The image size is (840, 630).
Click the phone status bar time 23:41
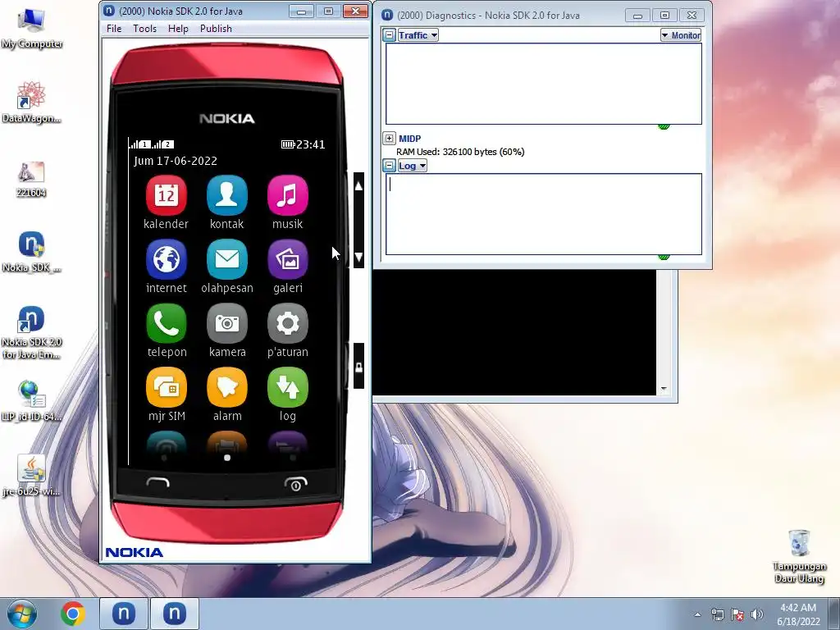311,144
